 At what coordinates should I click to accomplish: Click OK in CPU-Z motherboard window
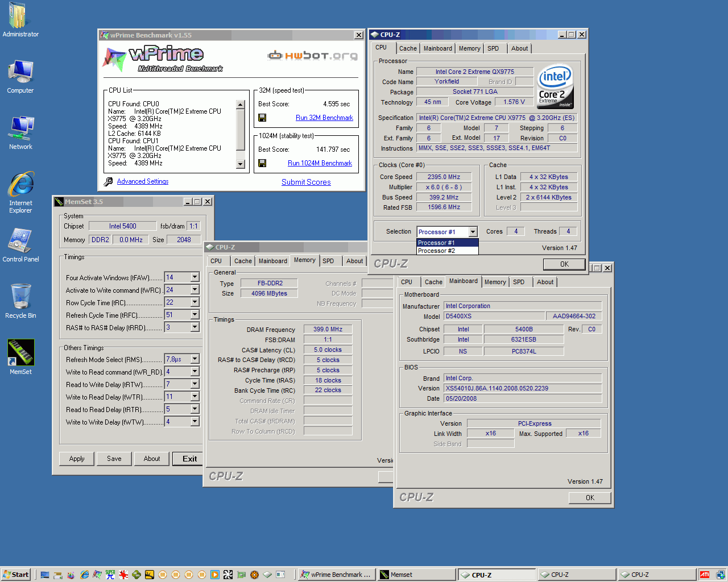point(590,498)
